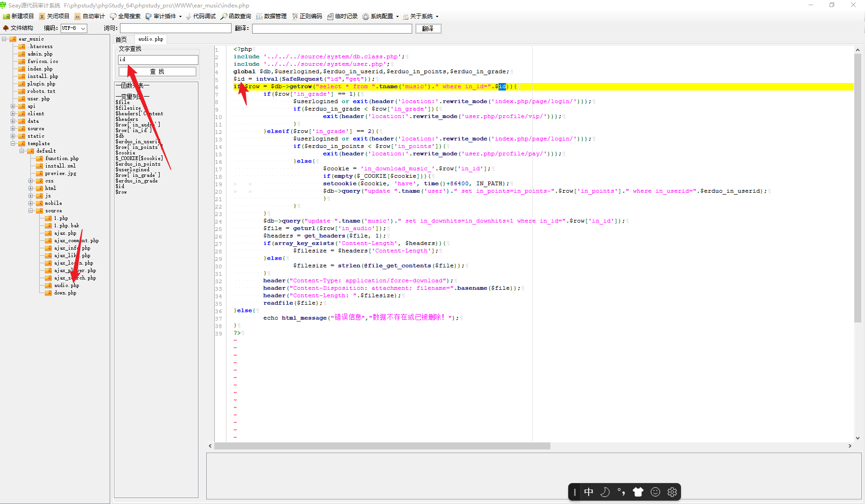Viewport: 865px width, 504px height.
Task: Switch to the audio.php tab
Action: point(150,39)
